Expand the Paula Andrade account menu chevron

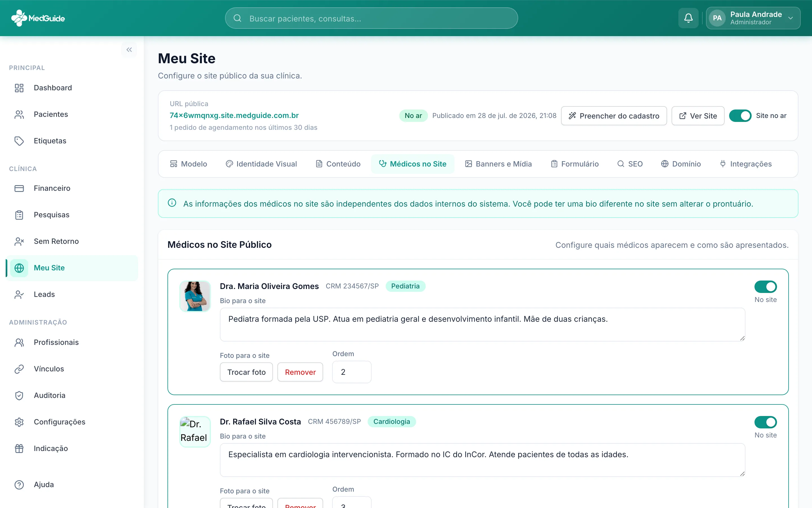[x=791, y=18]
